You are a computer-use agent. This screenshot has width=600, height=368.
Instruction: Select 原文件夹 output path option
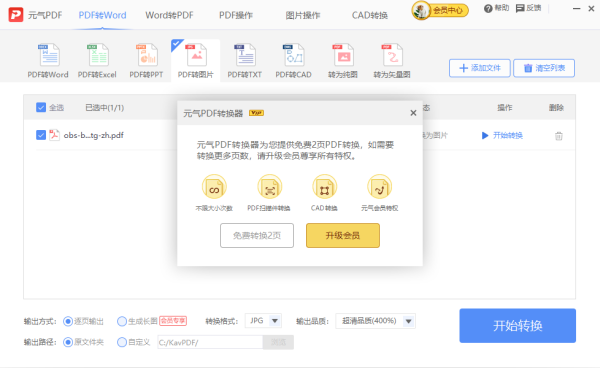coord(68,342)
